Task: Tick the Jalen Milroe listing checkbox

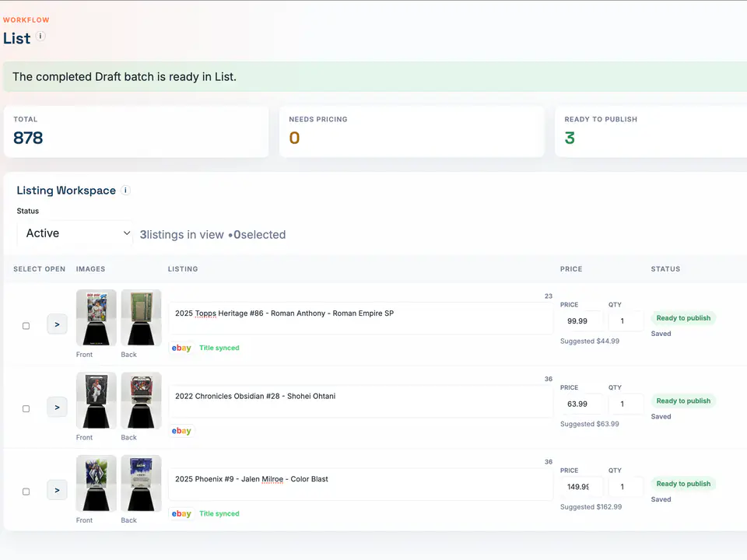Action: (x=26, y=492)
